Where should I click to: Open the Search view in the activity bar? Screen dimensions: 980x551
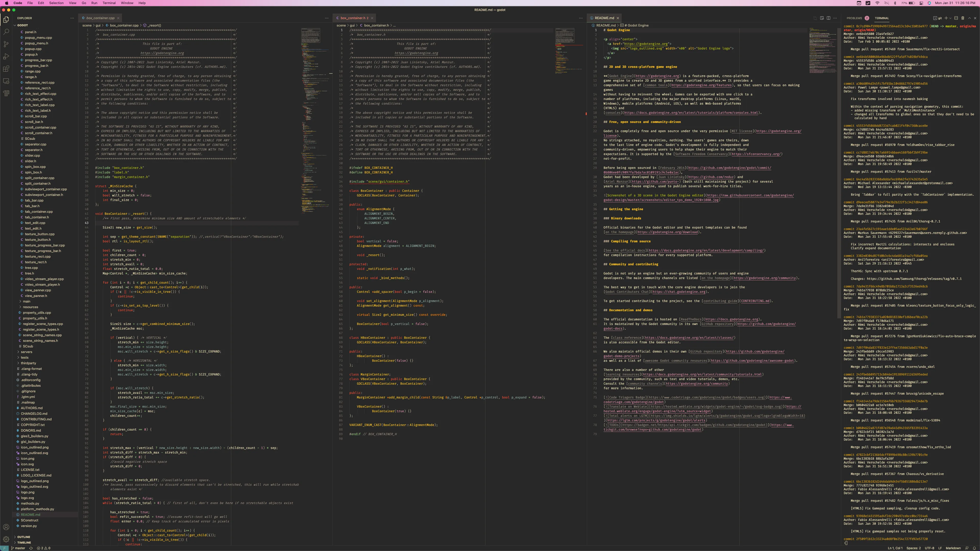[x=6, y=32]
